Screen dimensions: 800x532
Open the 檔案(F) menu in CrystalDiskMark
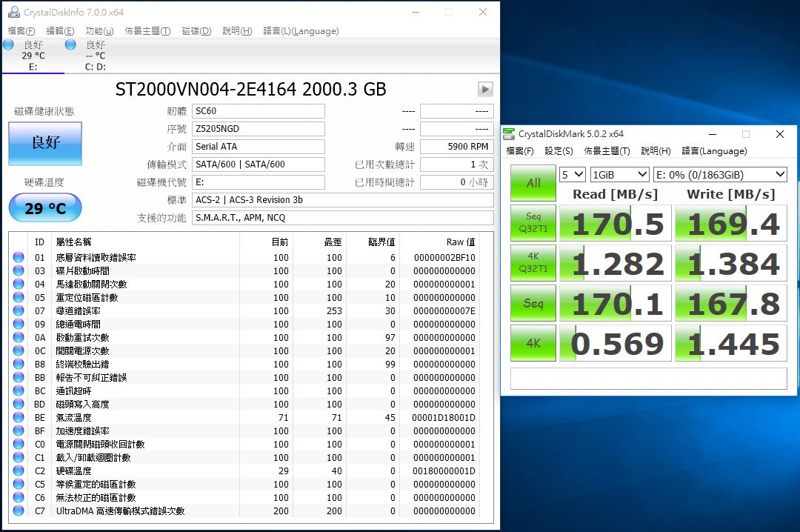(x=520, y=151)
